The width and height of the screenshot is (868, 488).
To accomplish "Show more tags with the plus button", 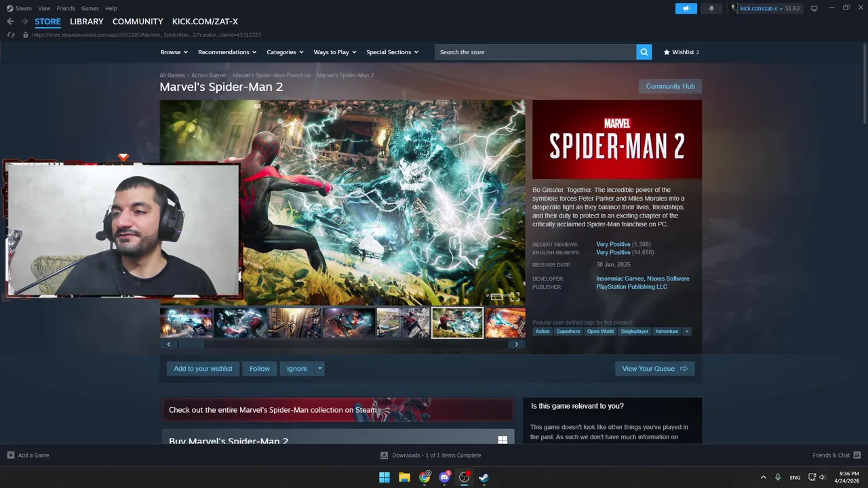I will coord(686,331).
